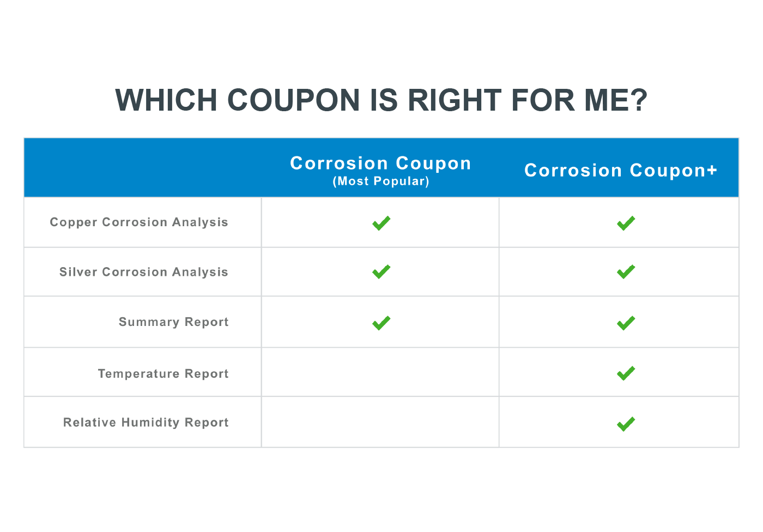Click the "Corrosion Coupon+" column header
The width and height of the screenshot is (763, 532).
click(x=620, y=170)
